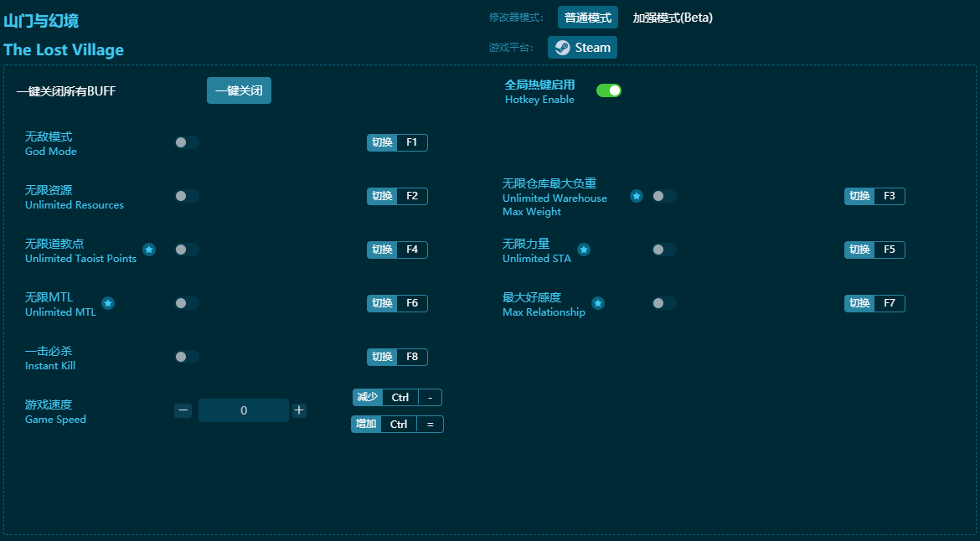Switch on Max Relationship toggle

(x=664, y=303)
